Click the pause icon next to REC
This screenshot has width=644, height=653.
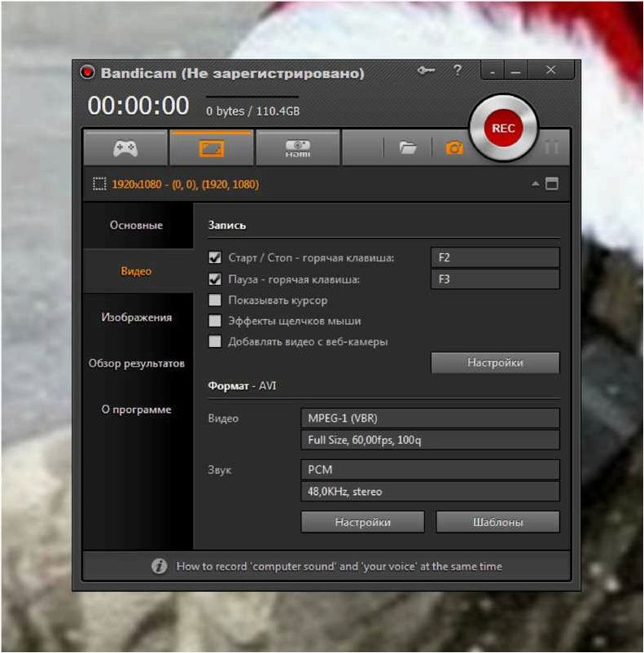pyautogui.click(x=551, y=147)
